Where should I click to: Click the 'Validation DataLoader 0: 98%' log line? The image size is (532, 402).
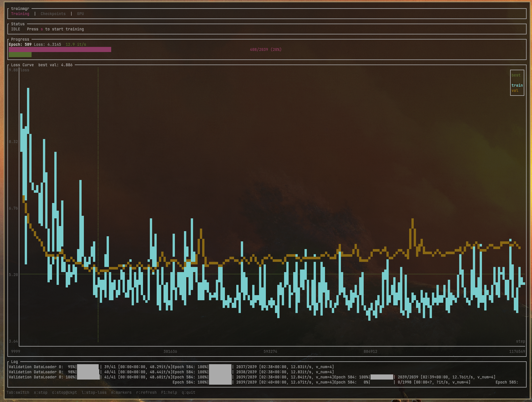click(42, 372)
